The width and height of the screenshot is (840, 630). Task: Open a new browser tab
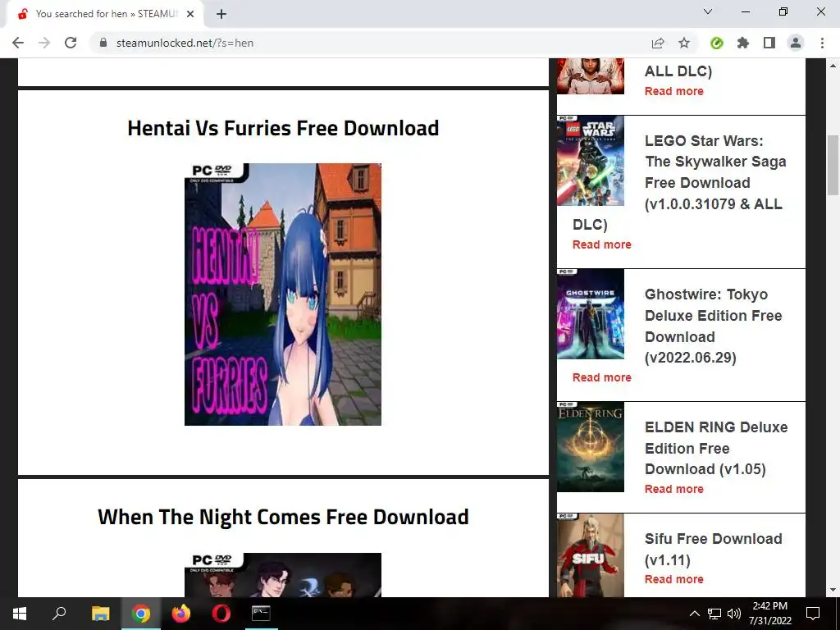pyautogui.click(x=221, y=14)
